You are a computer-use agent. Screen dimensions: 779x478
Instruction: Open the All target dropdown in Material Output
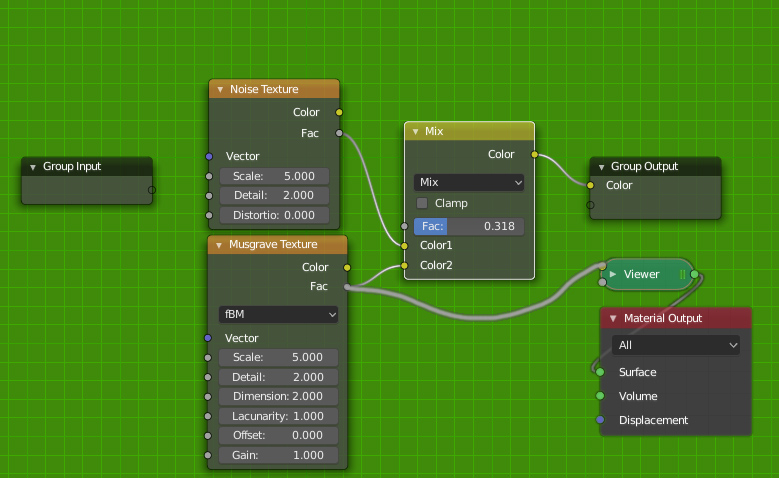[x=676, y=345]
